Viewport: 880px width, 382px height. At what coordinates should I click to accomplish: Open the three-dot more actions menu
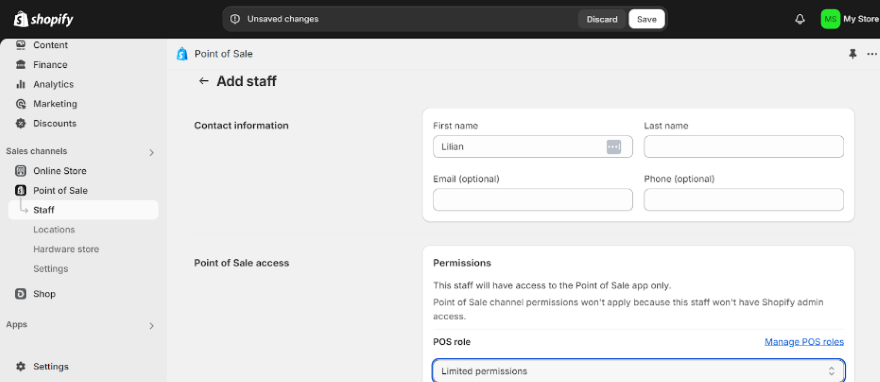[x=872, y=54]
